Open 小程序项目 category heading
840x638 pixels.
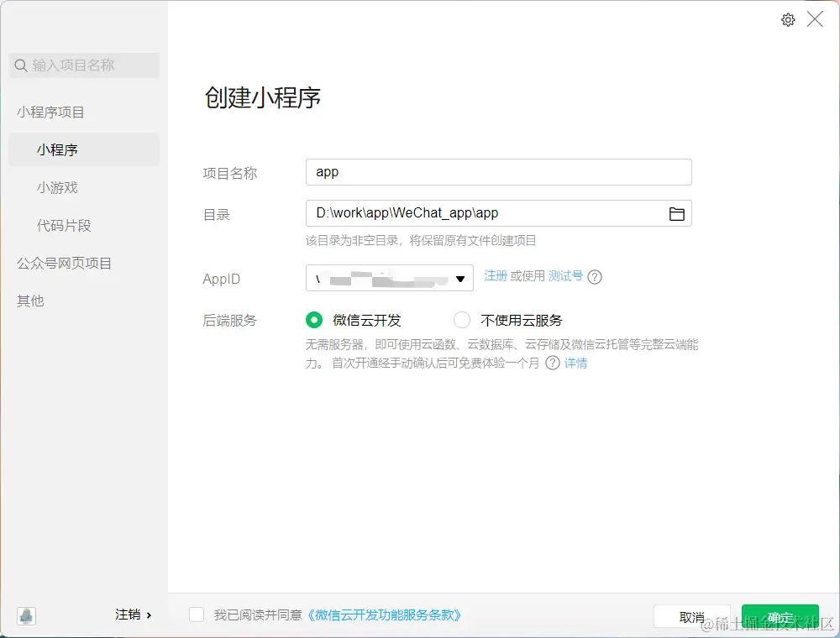50,112
